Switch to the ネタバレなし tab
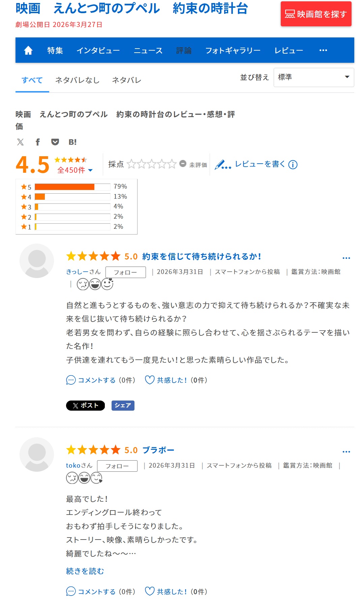The image size is (364, 605). (x=77, y=80)
